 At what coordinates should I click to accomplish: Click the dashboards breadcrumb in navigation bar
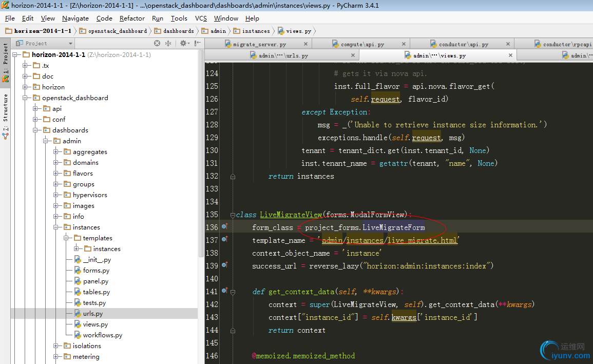pyautogui.click(x=178, y=31)
